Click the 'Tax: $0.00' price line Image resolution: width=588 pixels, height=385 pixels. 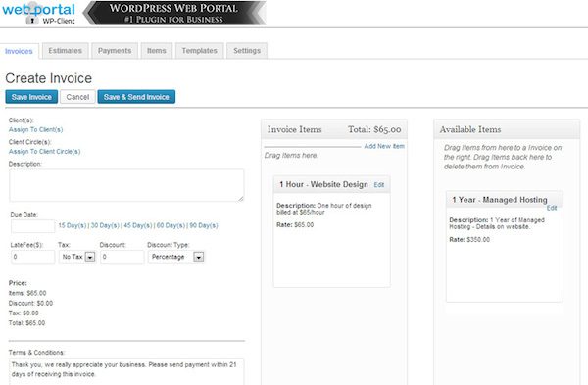pyautogui.click(x=24, y=313)
